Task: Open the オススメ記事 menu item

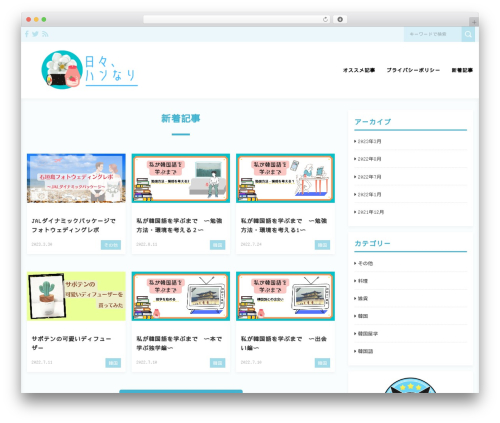Action: [x=359, y=70]
